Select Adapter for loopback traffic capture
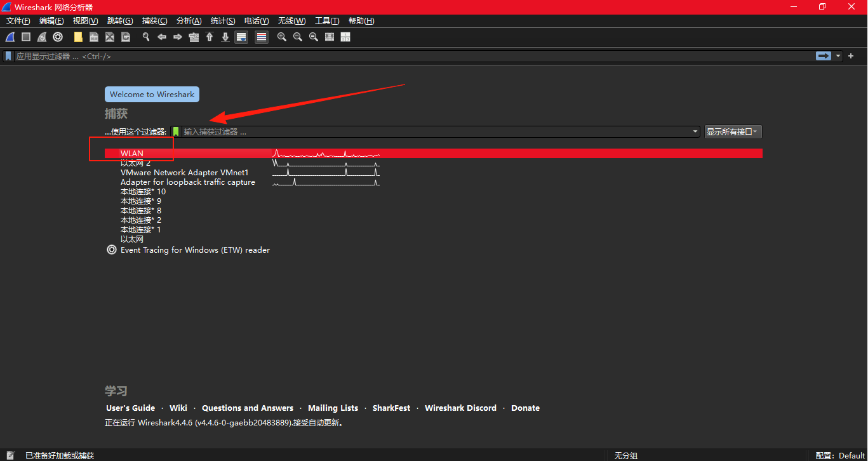The width and height of the screenshot is (868, 461). [x=188, y=182]
